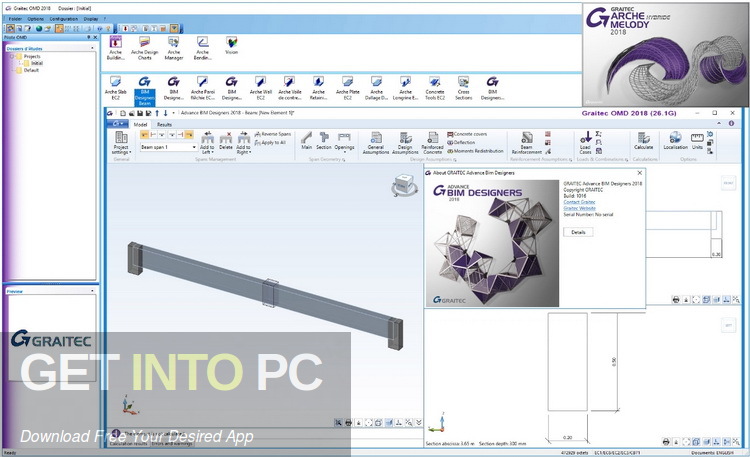The image size is (750, 457).
Task: Open Concrete Tools EC2
Action: click(x=435, y=88)
